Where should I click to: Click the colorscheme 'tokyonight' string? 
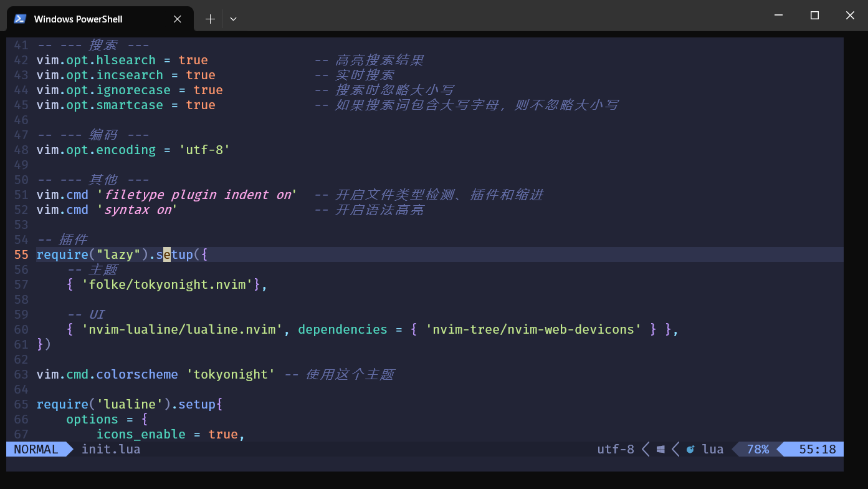pyautogui.click(x=231, y=374)
